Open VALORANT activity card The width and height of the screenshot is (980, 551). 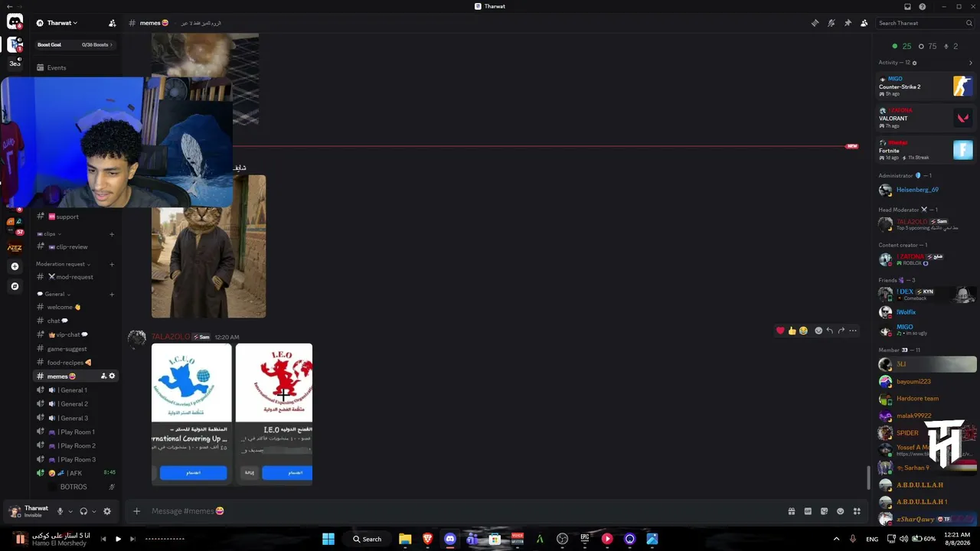pos(926,117)
